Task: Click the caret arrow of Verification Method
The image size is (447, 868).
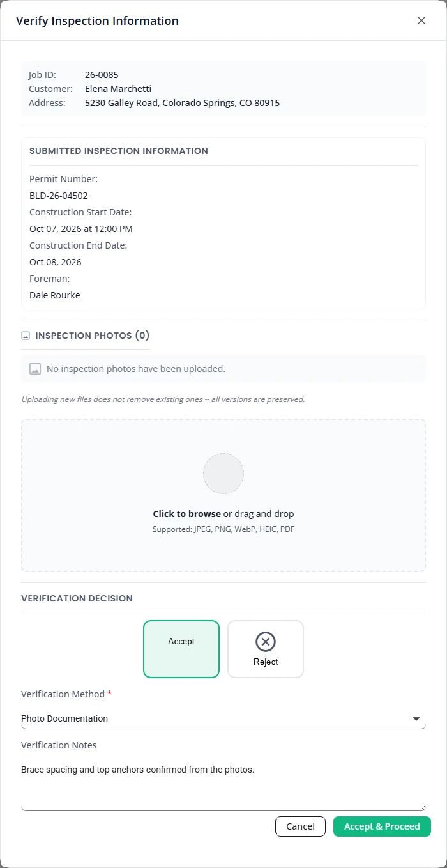Action: [x=416, y=719]
